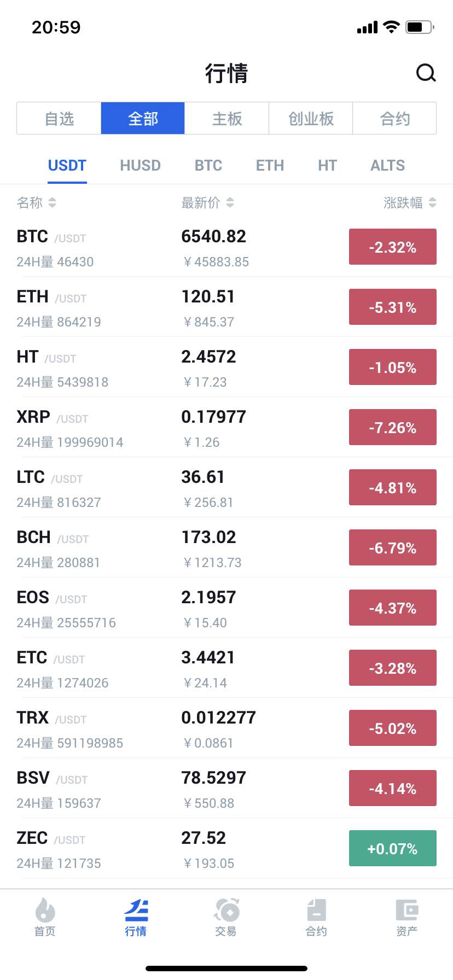The width and height of the screenshot is (453, 980).
Task: Tap the BTC -2.32% change button
Action: tap(393, 247)
